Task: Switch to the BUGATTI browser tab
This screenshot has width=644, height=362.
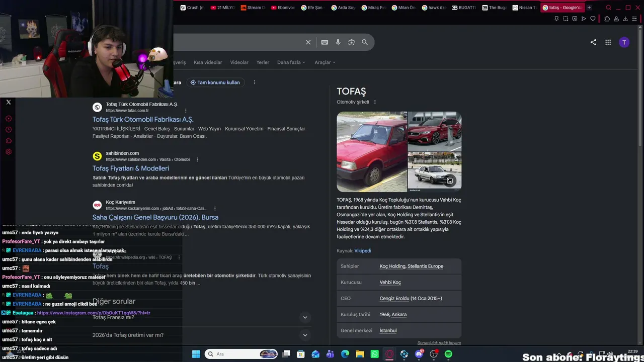Action: (463, 8)
